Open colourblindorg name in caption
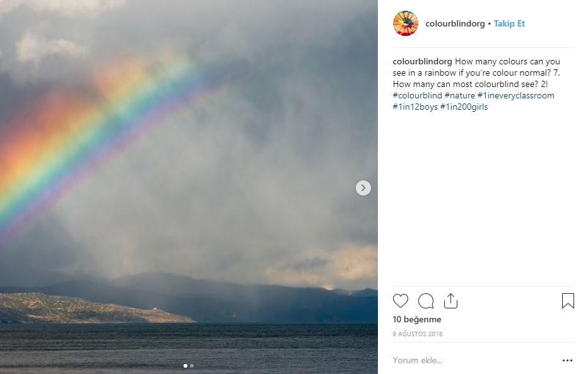 coord(422,61)
